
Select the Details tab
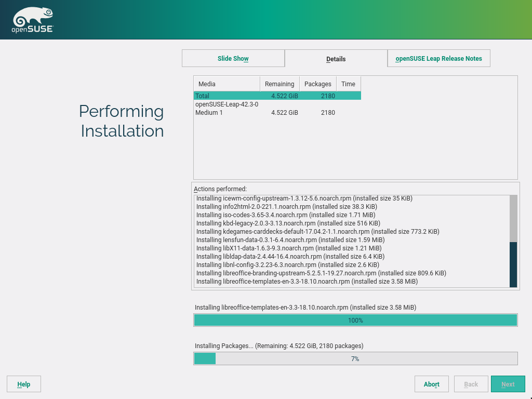[x=336, y=59]
